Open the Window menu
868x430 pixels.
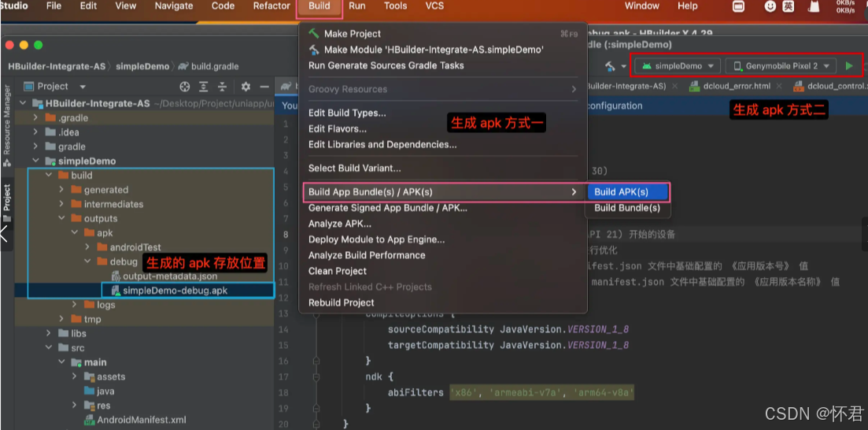pos(641,6)
